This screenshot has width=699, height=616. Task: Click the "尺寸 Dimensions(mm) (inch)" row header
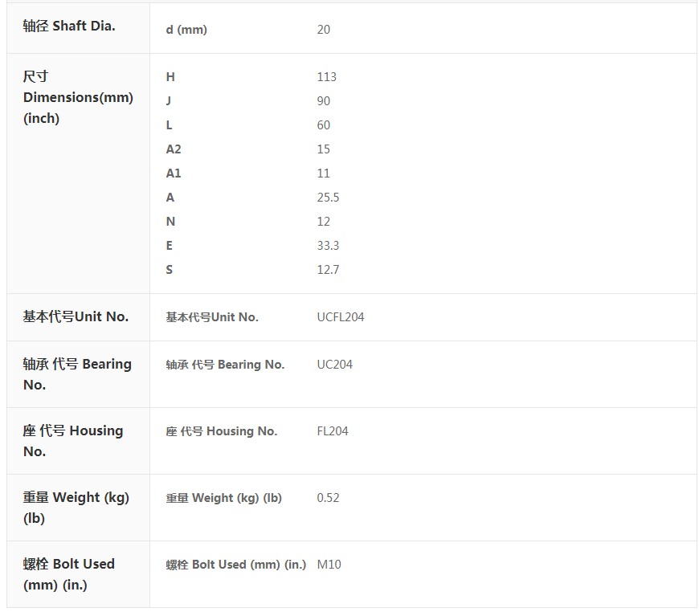pyautogui.click(x=78, y=97)
